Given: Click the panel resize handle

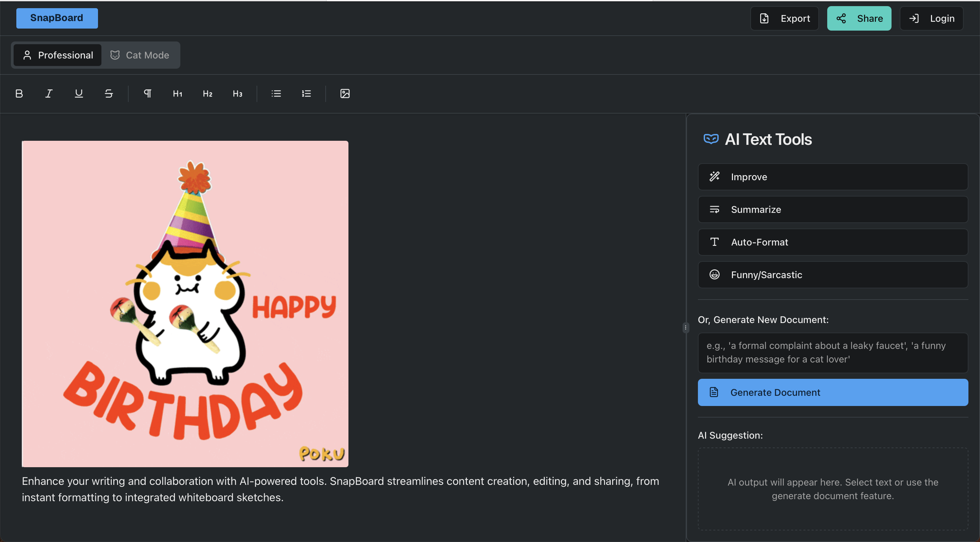Looking at the screenshot, I should (x=686, y=327).
